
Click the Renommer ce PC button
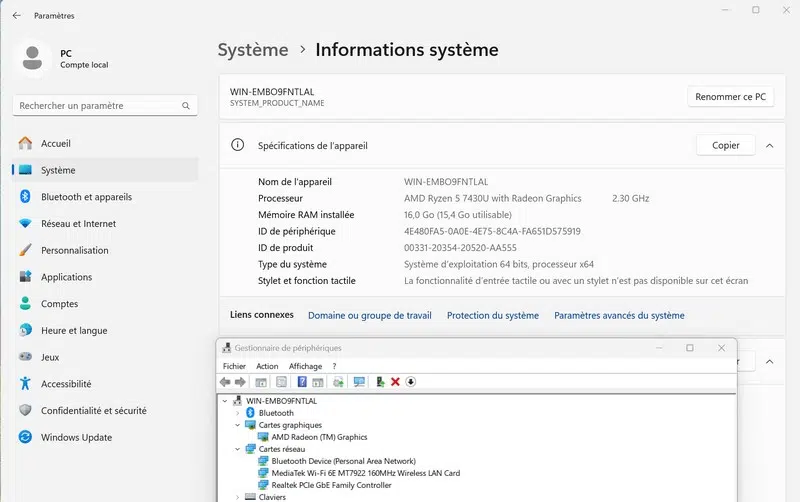pos(730,97)
